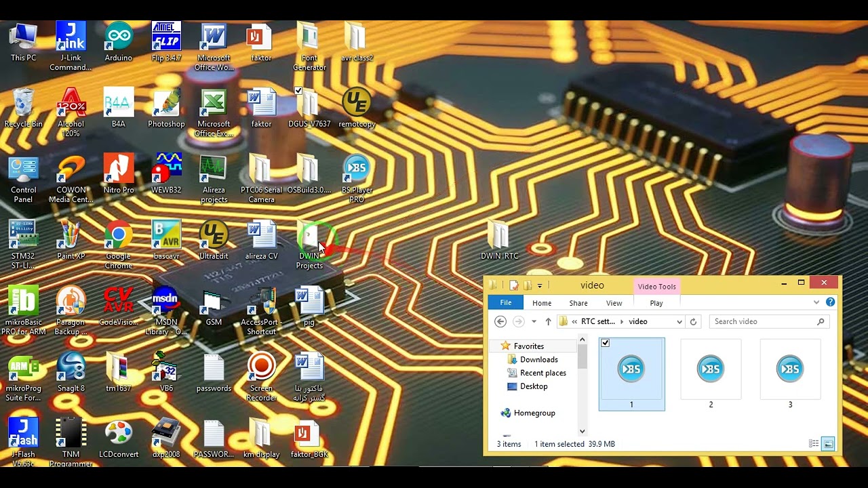The image size is (868, 488).
Task: Select the Control Panel desktop icon
Action: point(23,179)
